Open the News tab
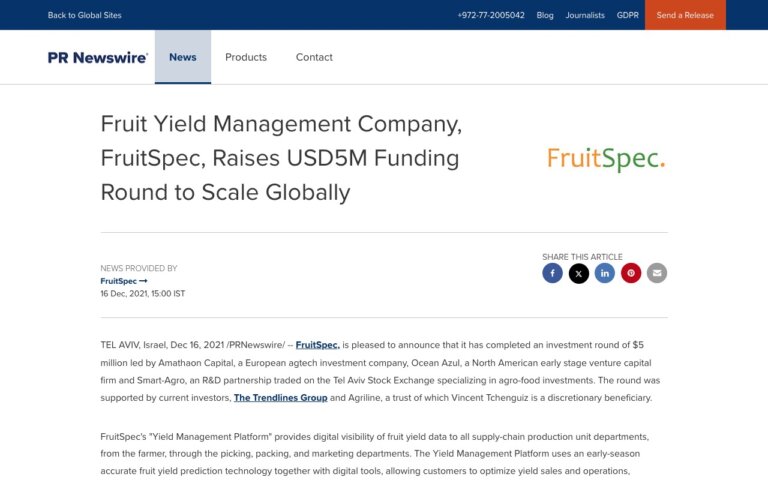 [183, 57]
